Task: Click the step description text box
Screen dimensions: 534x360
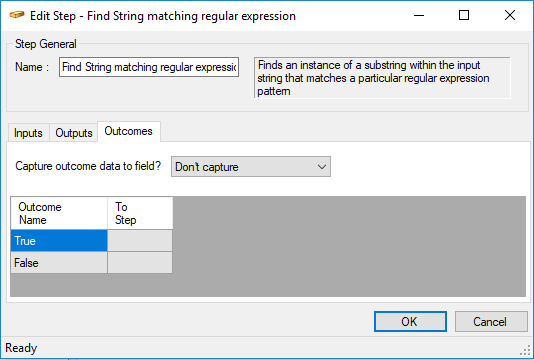Action: (382, 78)
